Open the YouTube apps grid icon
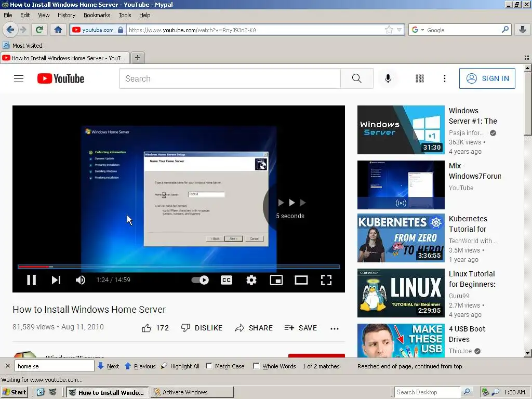Screen dimensions: 532x399 point(420,79)
